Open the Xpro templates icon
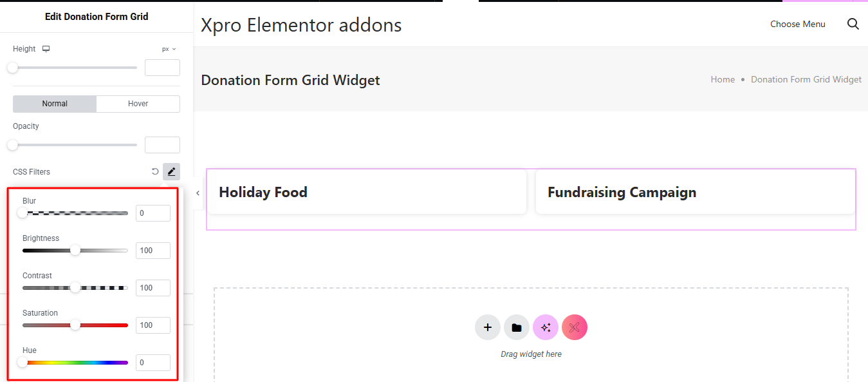 (x=575, y=327)
